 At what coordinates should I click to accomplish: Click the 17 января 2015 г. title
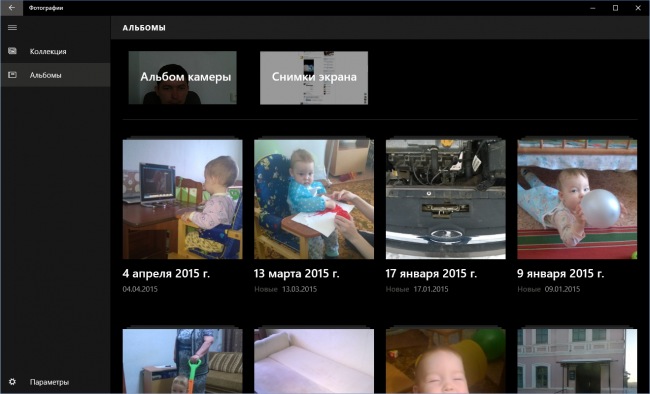click(431, 274)
